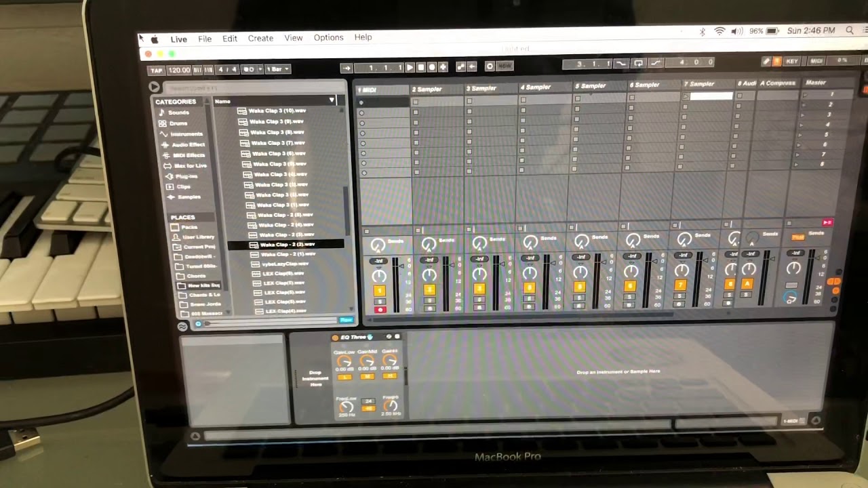Adjust track 3 sends knob
This screenshot has height=488, width=868.
479,243
